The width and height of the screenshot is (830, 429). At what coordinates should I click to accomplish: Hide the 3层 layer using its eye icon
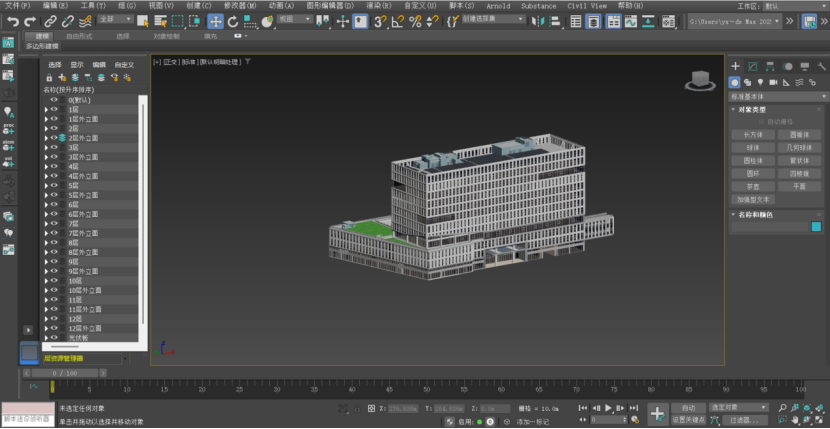54,148
